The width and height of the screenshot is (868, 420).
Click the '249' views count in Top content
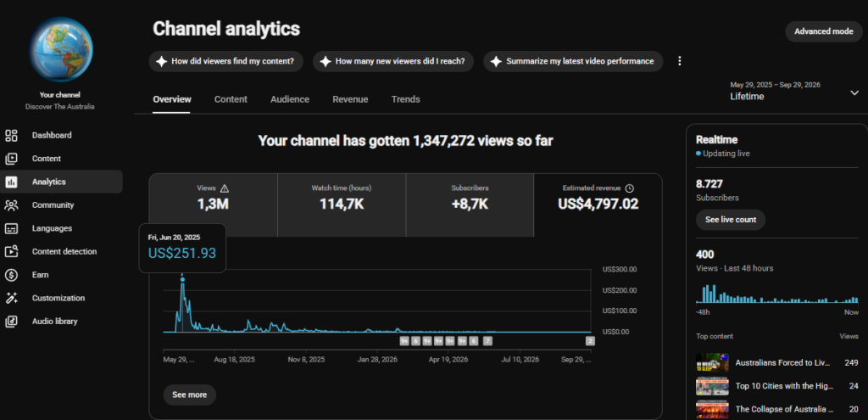click(852, 363)
